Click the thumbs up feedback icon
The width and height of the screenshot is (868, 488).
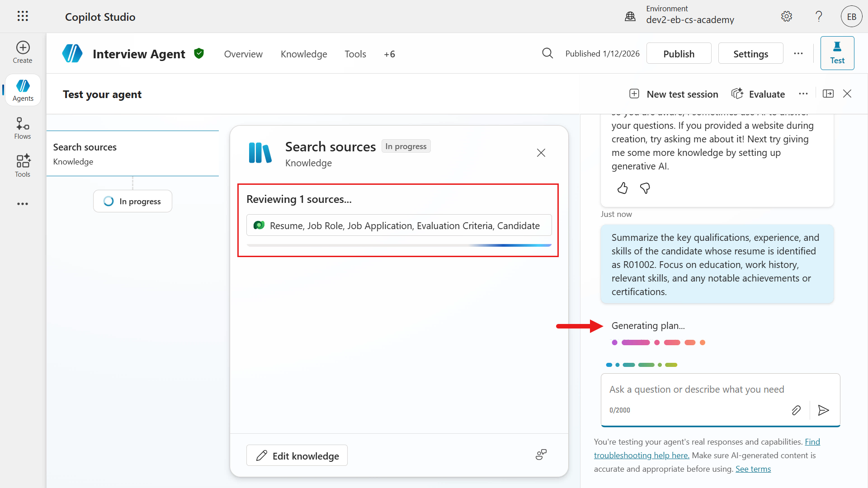pos(623,188)
